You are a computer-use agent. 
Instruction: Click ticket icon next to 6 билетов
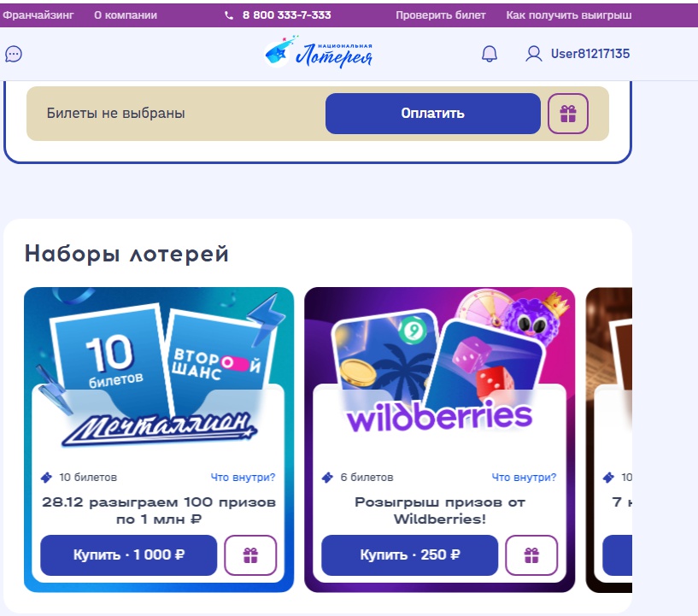(x=327, y=478)
